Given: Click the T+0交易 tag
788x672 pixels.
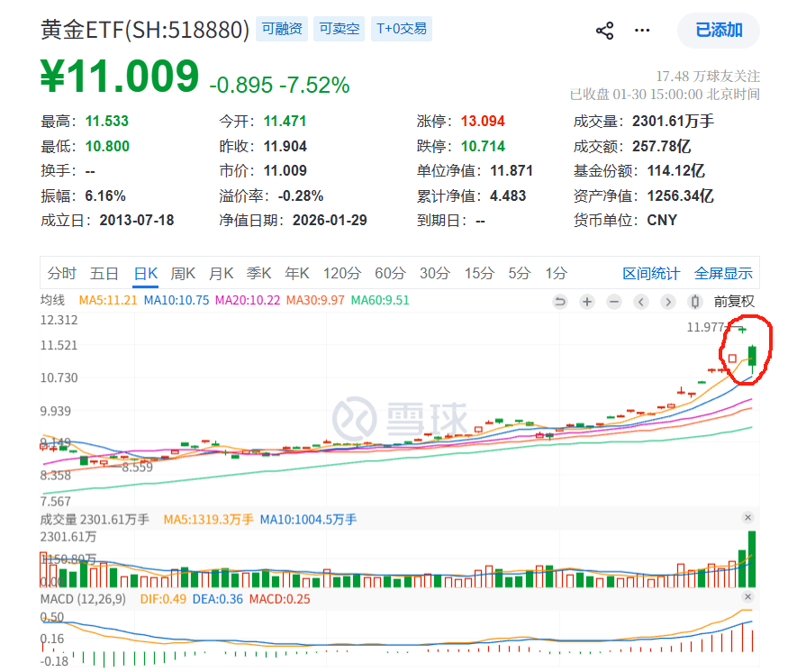Looking at the screenshot, I should click(401, 29).
